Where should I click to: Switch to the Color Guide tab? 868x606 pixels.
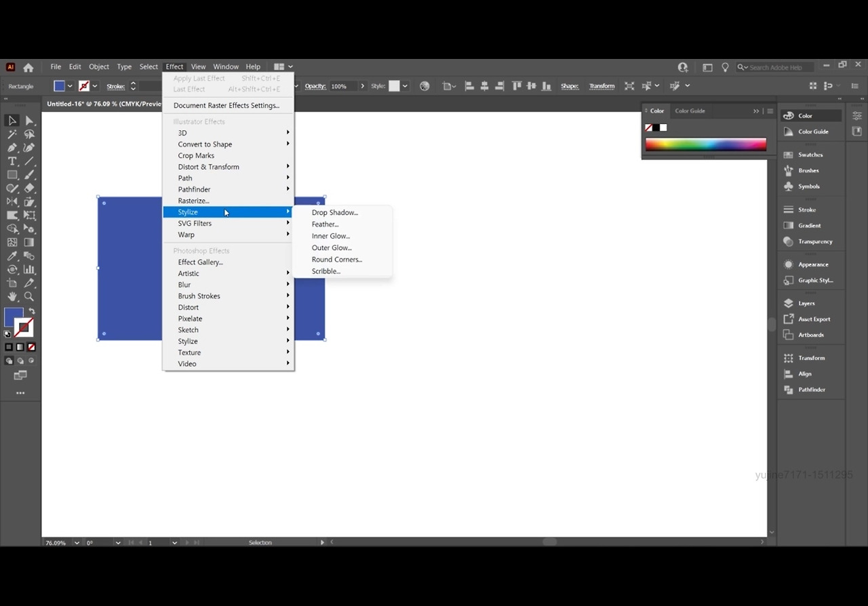click(690, 110)
